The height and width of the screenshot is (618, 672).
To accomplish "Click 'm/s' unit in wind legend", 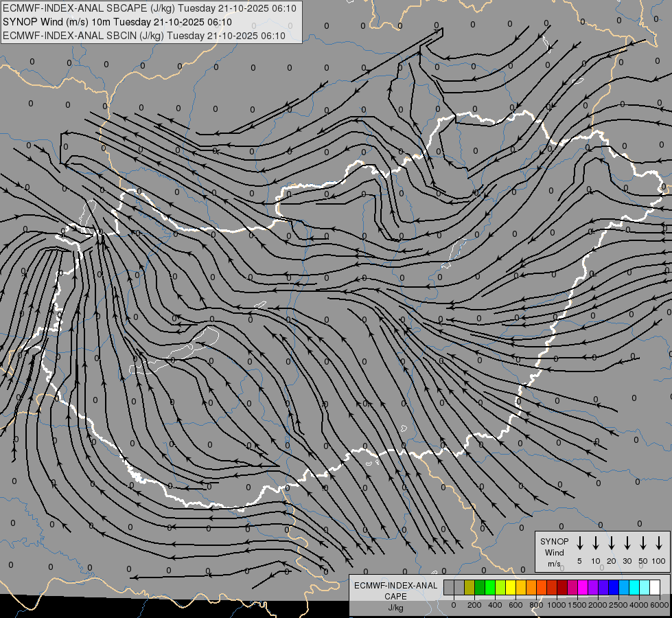I will pos(554,564).
